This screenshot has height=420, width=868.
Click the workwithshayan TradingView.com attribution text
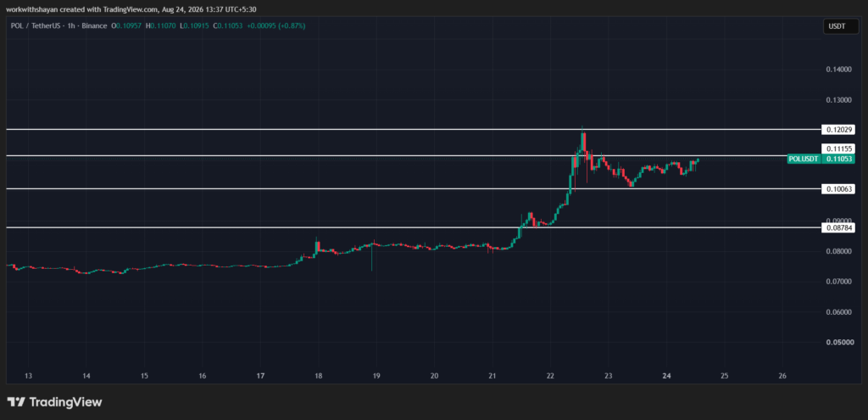pos(131,8)
